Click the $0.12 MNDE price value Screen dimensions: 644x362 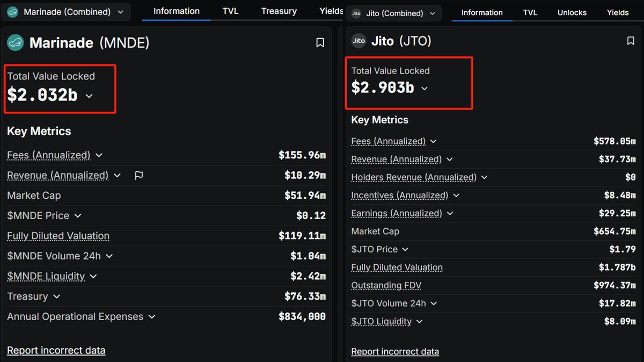(x=311, y=216)
